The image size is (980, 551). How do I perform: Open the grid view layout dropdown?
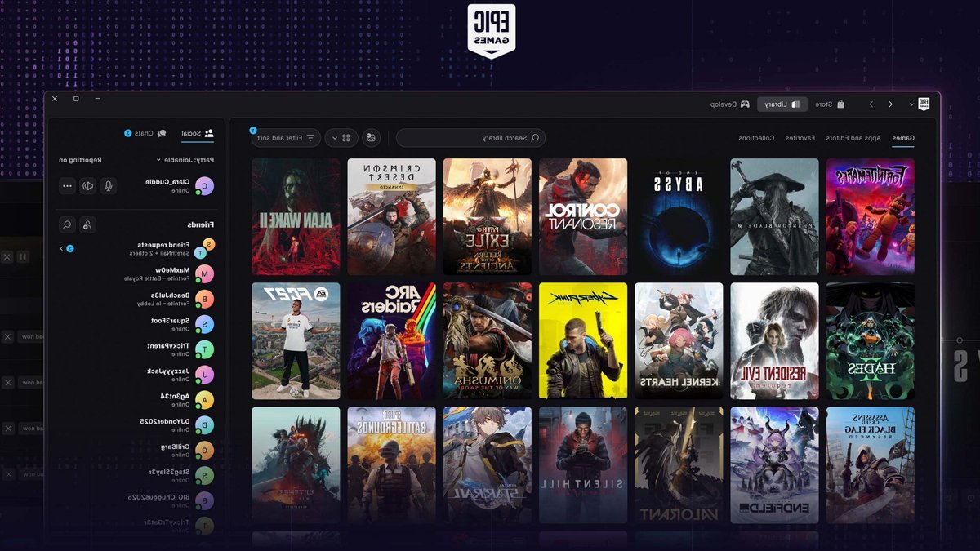coord(341,138)
